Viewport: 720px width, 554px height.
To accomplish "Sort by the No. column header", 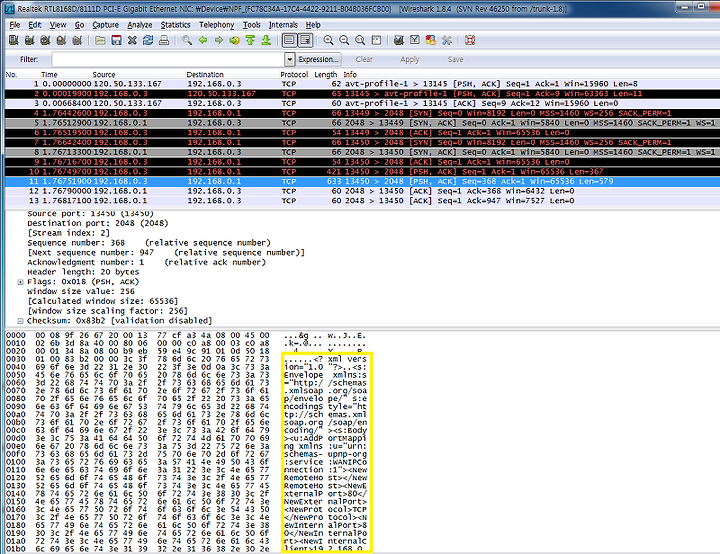I will coord(11,74).
